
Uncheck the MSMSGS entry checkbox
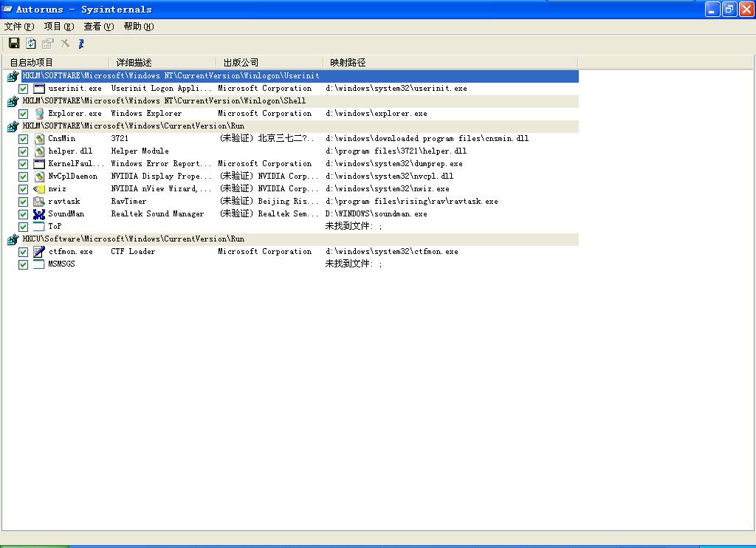[x=24, y=264]
